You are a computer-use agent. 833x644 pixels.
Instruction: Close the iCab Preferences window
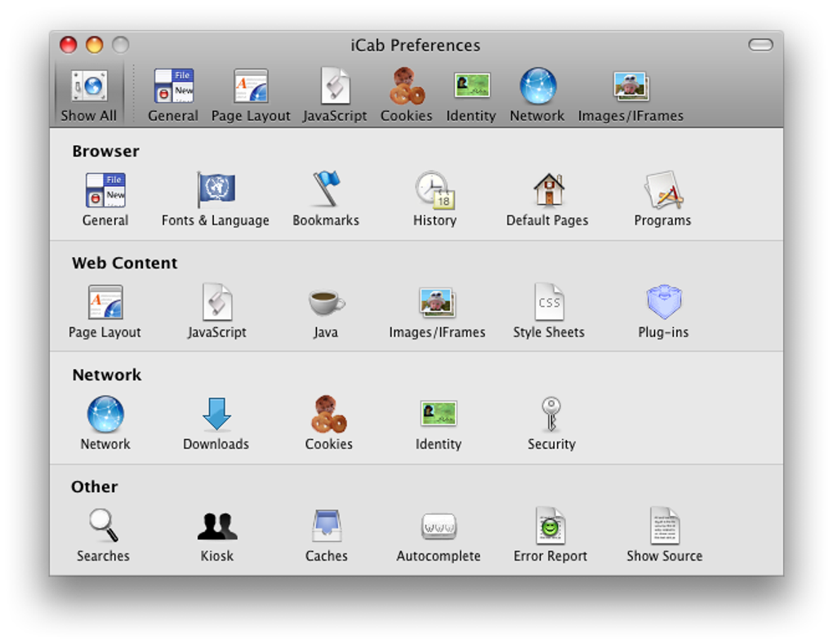coord(68,45)
